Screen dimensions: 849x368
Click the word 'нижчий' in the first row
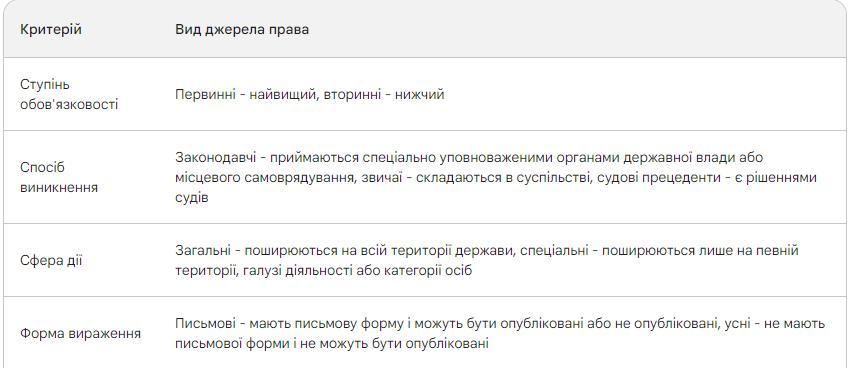click(x=420, y=95)
